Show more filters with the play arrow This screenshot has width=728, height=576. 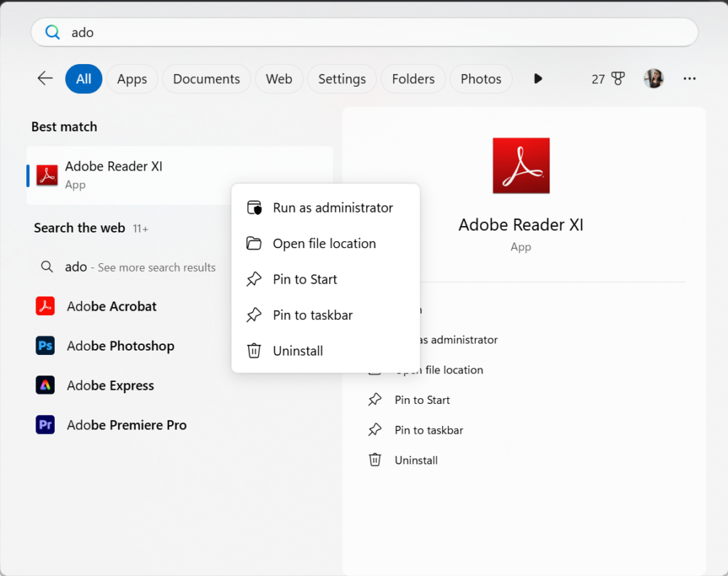tap(537, 78)
